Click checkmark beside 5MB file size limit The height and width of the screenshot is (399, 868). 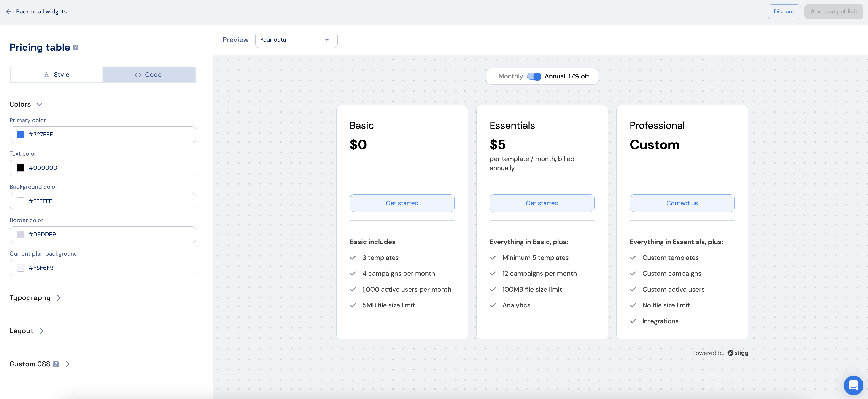(x=353, y=305)
